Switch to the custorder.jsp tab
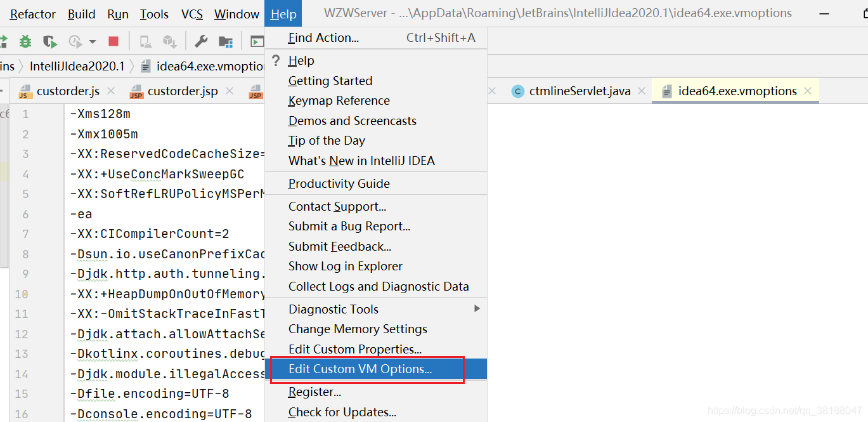This screenshot has width=868, height=422. coord(182,91)
